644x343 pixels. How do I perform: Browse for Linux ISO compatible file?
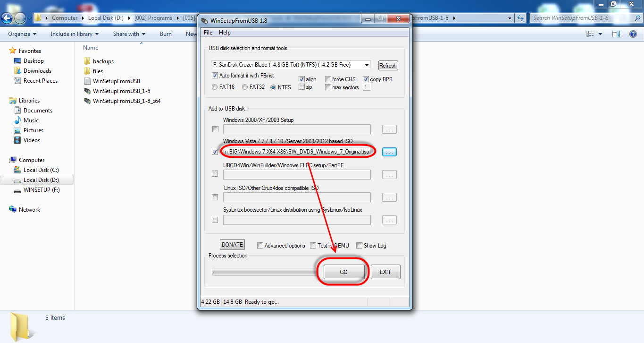[389, 197]
